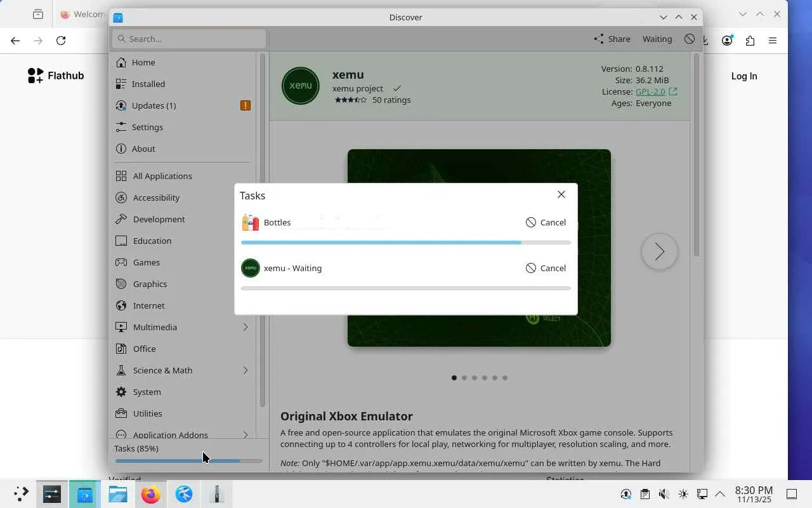Select the Utilities category icon
The image size is (812, 508).
click(121, 413)
